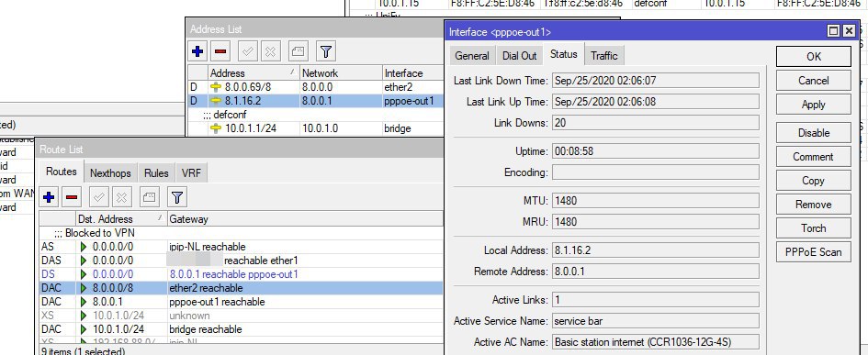868x355 pixels.
Task: Select the Status tab
Action: 564,54
